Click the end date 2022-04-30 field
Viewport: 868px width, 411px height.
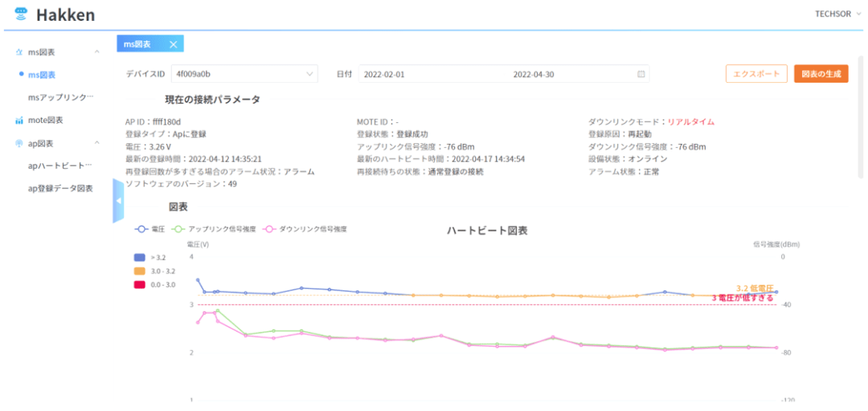coord(533,74)
